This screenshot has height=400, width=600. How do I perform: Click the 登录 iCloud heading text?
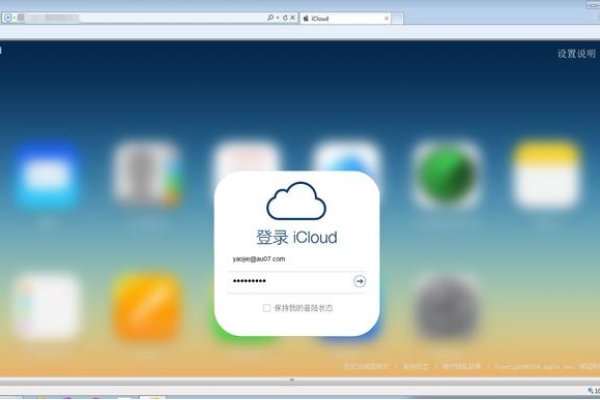297,237
